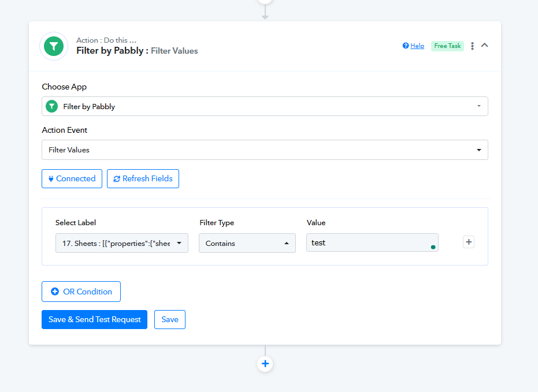Open the Action Event Filter Values dropdown
The image size is (538, 392).
pyautogui.click(x=265, y=150)
